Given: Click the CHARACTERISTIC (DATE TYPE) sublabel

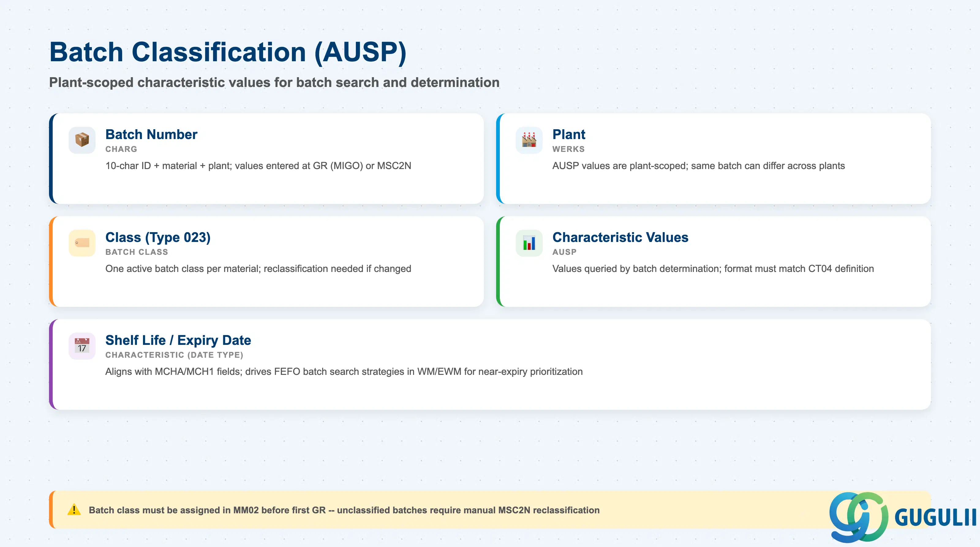Looking at the screenshot, I should tap(174, 355).
